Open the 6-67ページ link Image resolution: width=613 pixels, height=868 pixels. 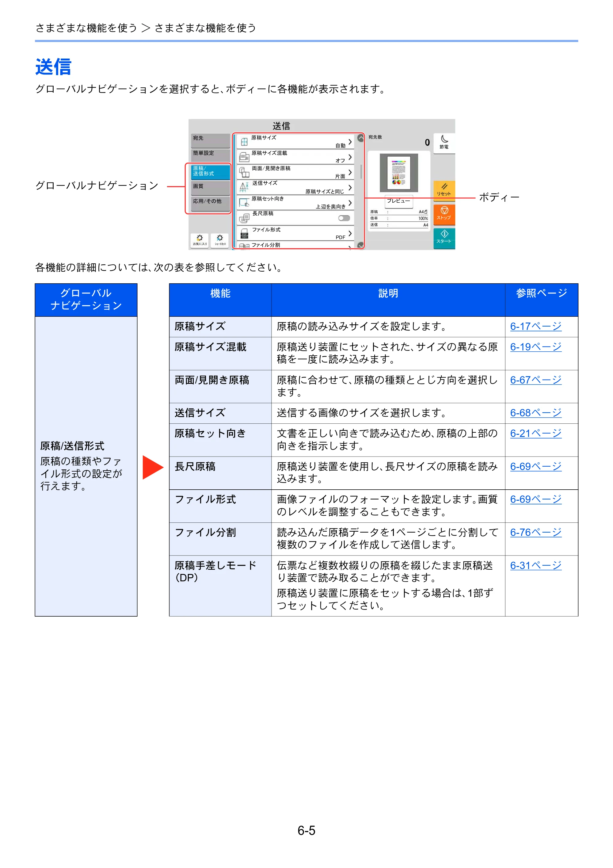[x=535, y=380]
